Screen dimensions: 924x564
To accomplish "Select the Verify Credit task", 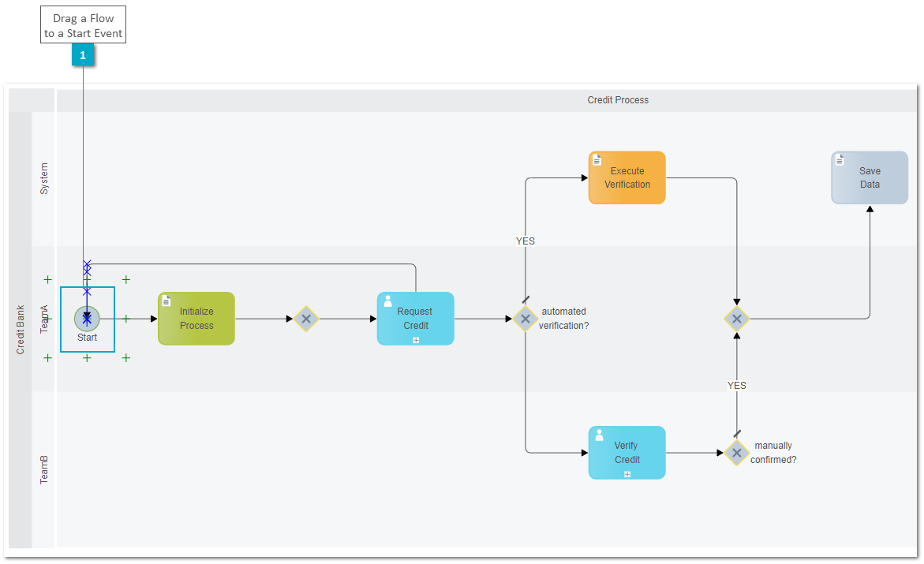I will (x=627, y=454).
